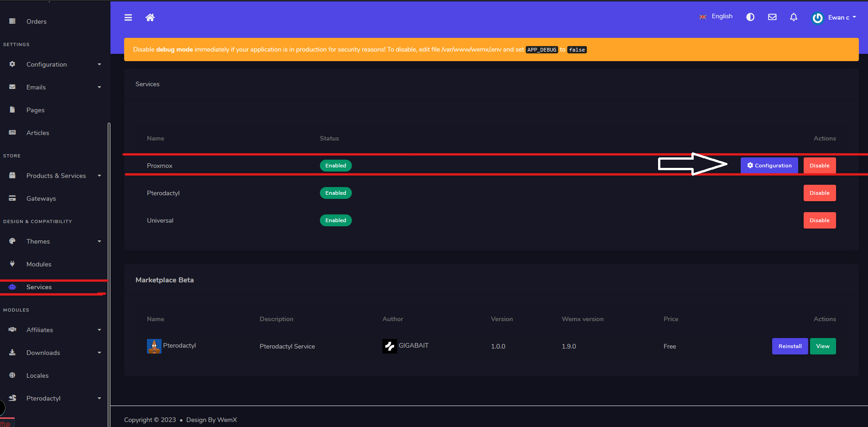Disable the Pterodactyl service
Image resolution: width=868 pixels, height=427 pixels.
[819, 193]
